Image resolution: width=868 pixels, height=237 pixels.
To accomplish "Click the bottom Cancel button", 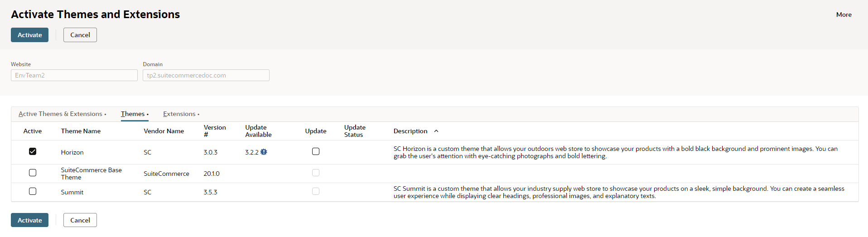I will [x=80, y=220].
